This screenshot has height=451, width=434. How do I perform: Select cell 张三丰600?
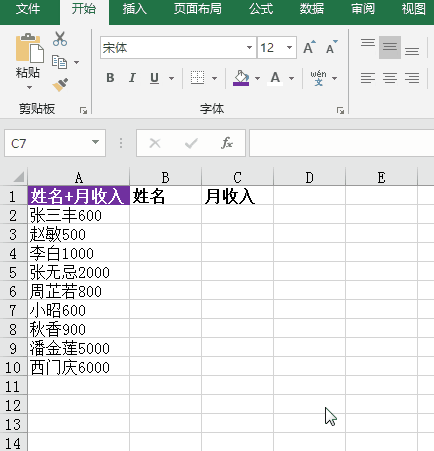tap(79, 215)
